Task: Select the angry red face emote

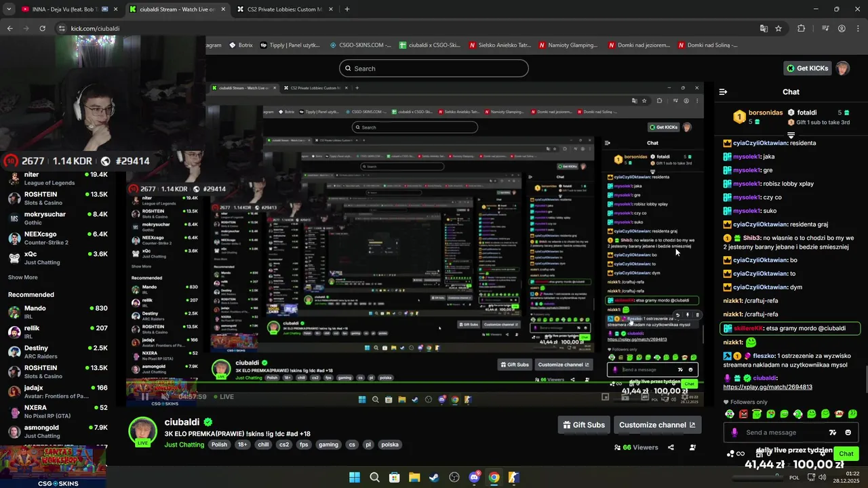Action: point(743,413)
